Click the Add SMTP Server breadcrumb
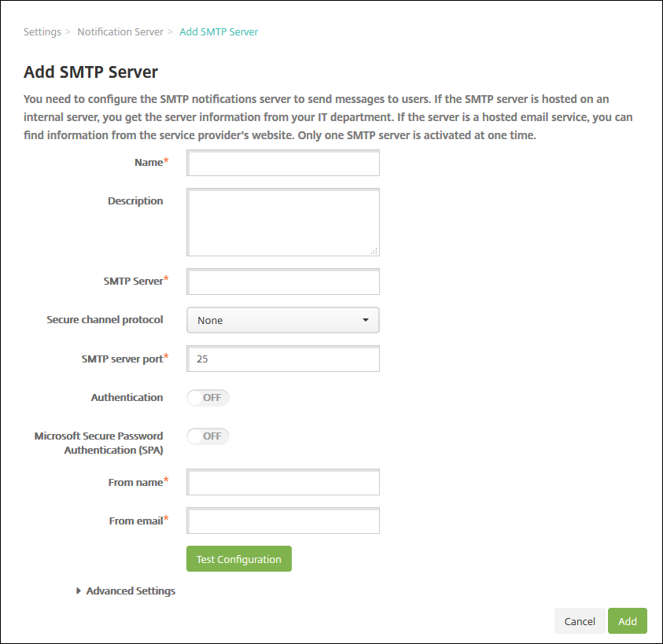 click(219, 32)
